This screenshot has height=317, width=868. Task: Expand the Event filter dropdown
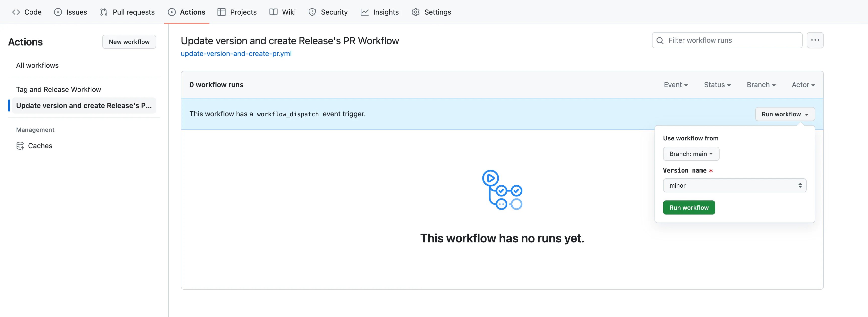pos(675,85)
